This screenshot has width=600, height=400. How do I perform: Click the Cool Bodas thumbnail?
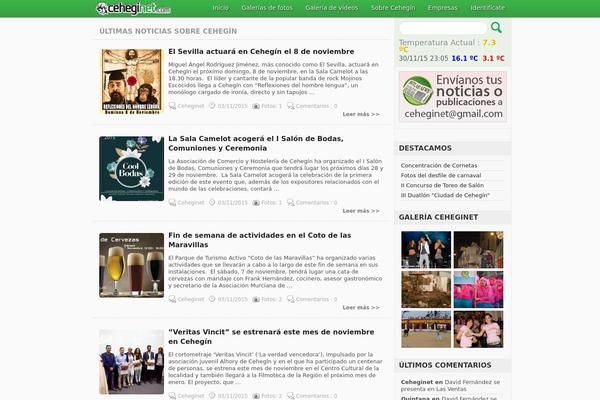pos(131,168)
